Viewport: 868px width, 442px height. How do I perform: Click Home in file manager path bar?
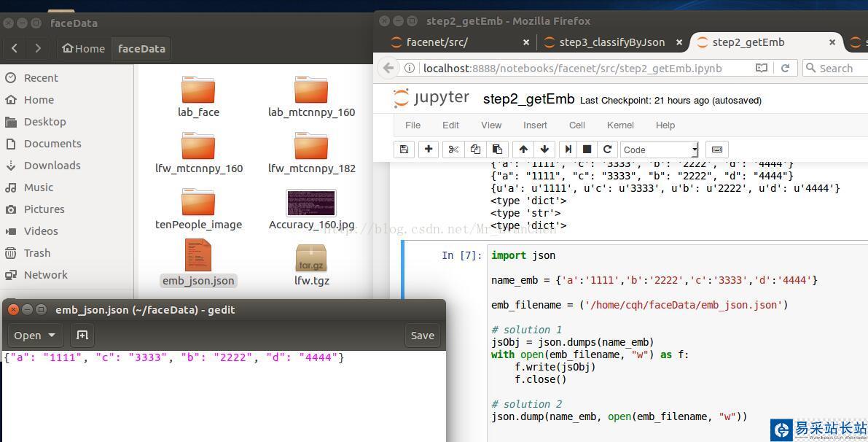click(84, 48)
